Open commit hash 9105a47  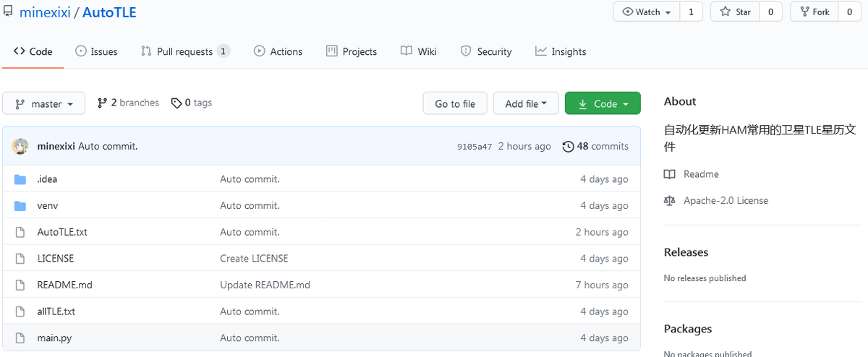pos(475,147)
